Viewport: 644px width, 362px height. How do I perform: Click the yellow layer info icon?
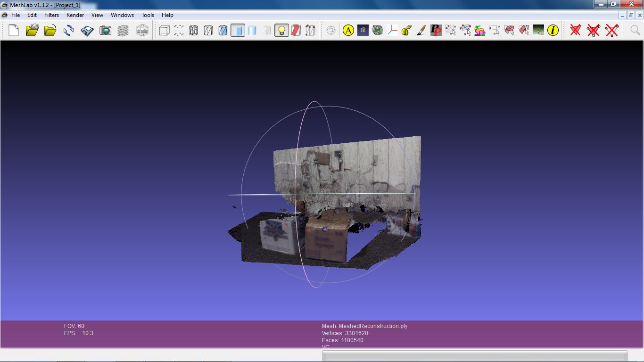tap(553, 31)
